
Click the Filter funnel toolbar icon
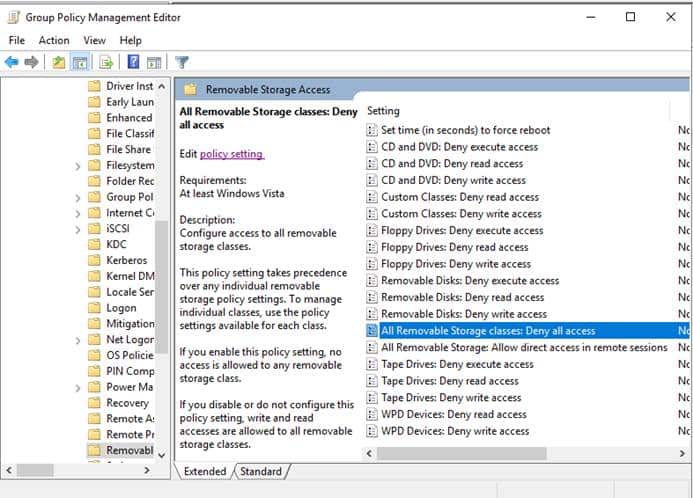click(182, 62)
